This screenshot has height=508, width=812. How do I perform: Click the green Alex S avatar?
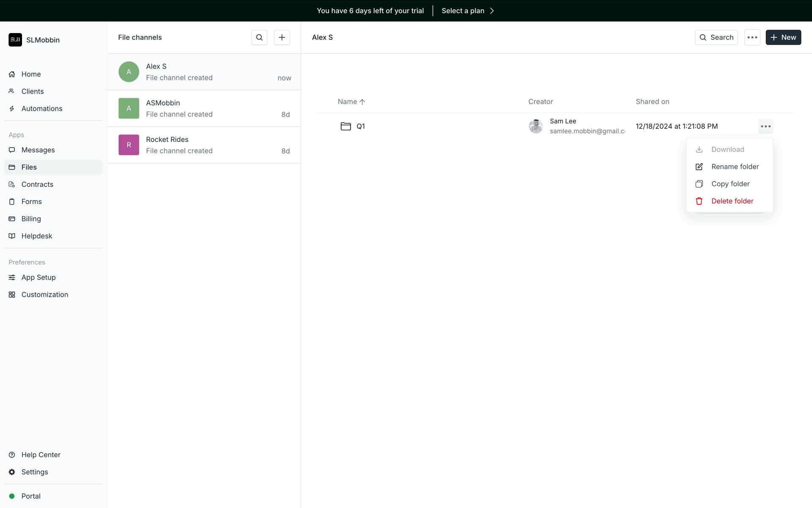[129, 72]
